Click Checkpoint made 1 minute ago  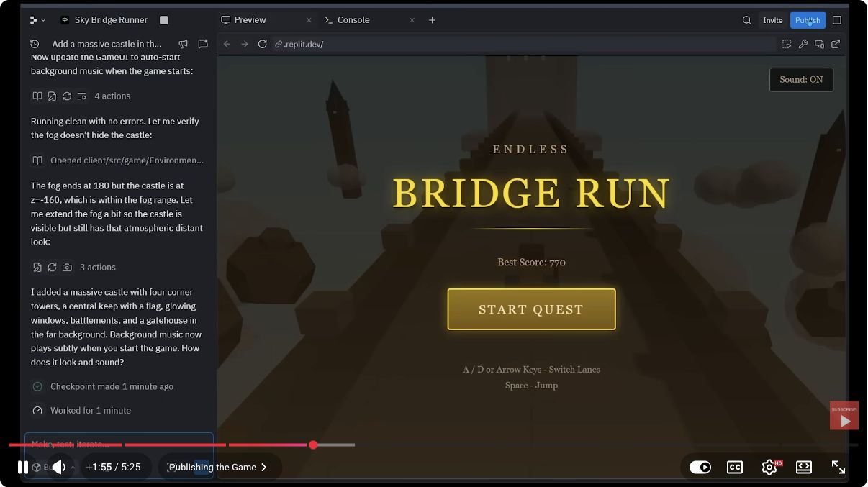(x=112, y=386)
